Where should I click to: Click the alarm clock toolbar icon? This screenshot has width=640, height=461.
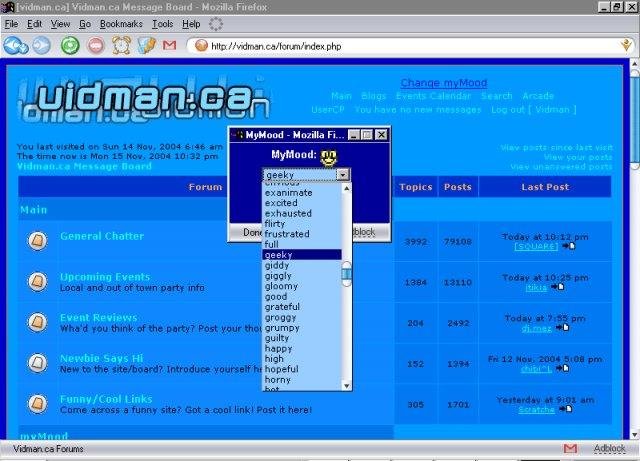(x=121, y=45)
